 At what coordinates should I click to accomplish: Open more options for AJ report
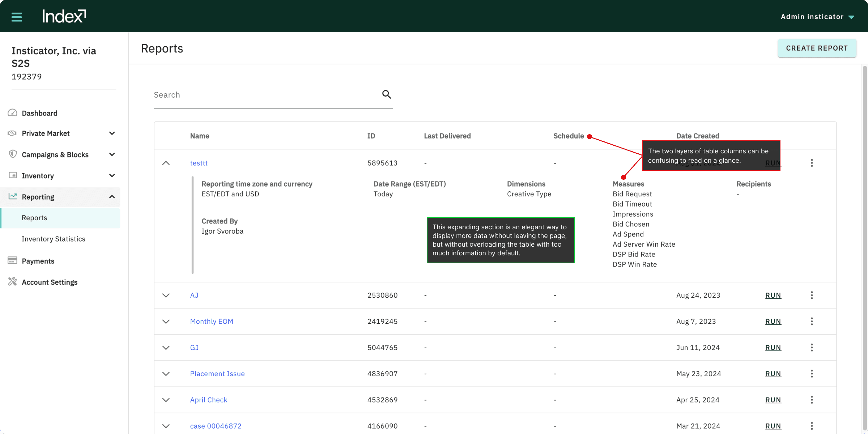(x=812, y=295)
